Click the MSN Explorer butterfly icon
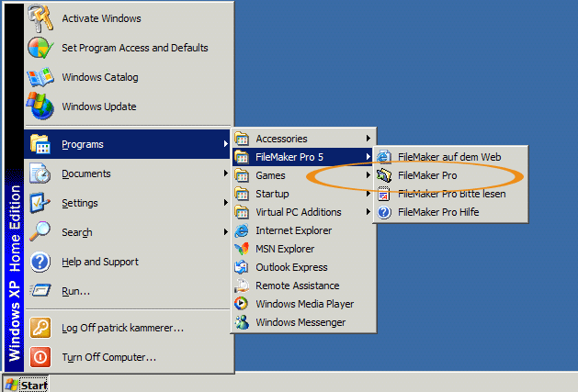The width and height of the screenshot is (578, 392). pos(242,249)
